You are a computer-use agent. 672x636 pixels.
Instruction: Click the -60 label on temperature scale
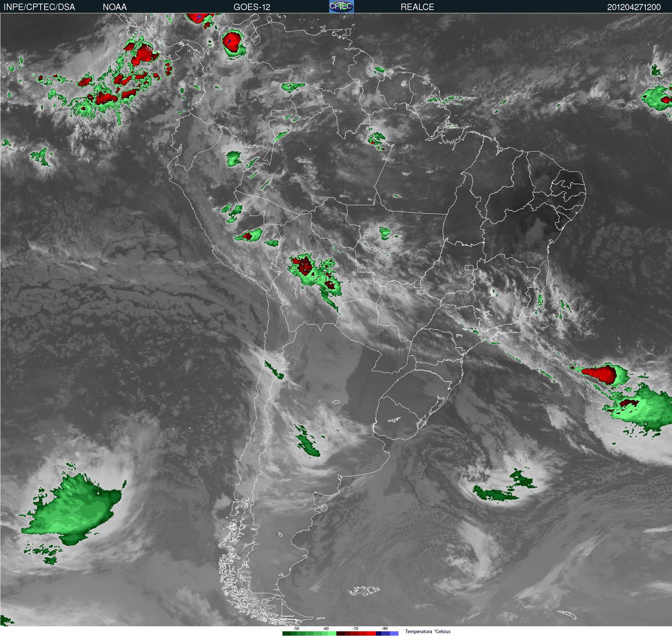click(x=326, y=628)
